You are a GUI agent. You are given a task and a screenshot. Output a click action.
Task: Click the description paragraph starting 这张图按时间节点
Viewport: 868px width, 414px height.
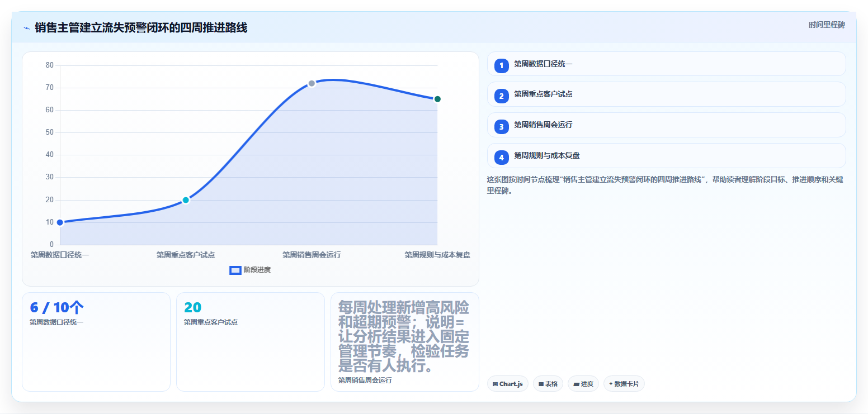coord(666,185)
